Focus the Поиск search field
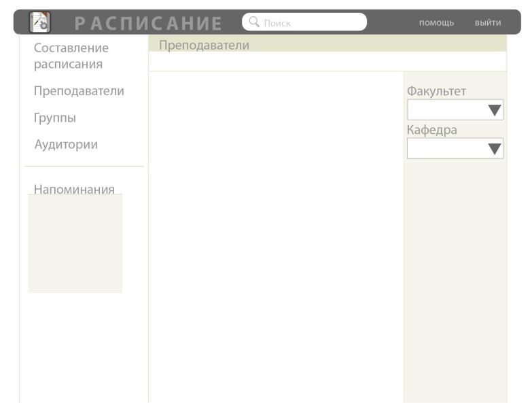 click(x=304, y=22)
